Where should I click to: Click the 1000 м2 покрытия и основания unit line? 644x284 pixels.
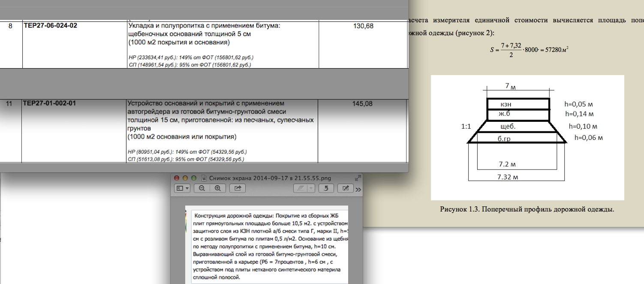point(179,42)
